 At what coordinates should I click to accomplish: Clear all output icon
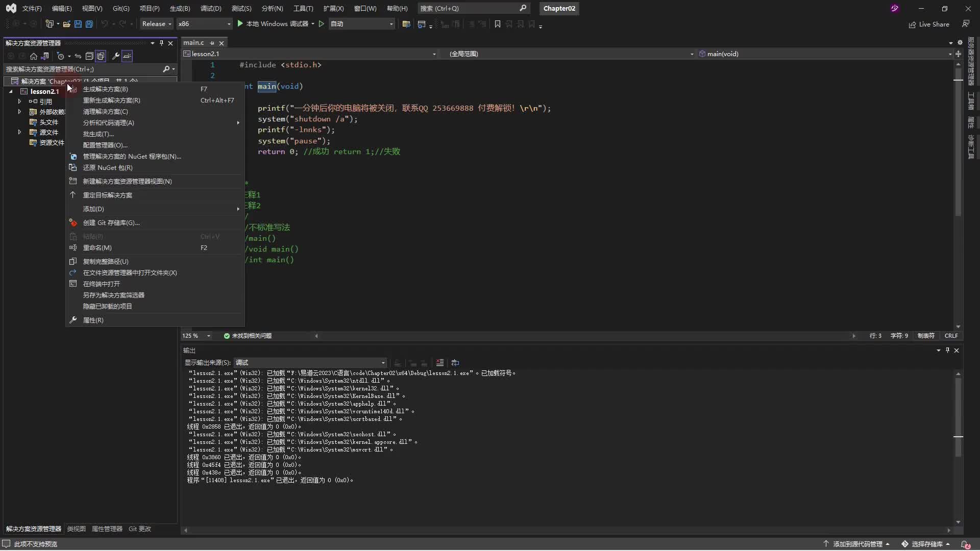[440, 363]
